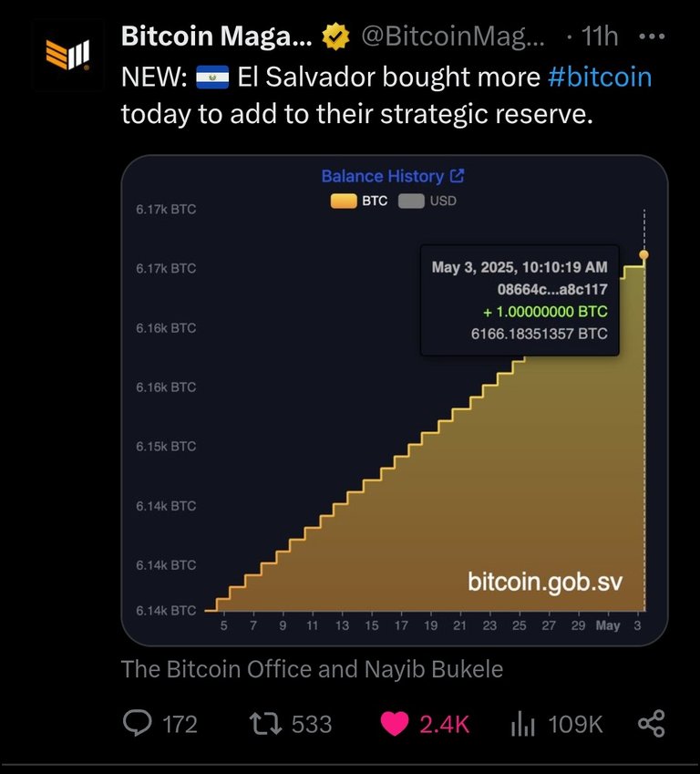The height and width of the screenshot is (774, 700).
Task: Click the orange BTC legend swatch
Action: (344, 201)
